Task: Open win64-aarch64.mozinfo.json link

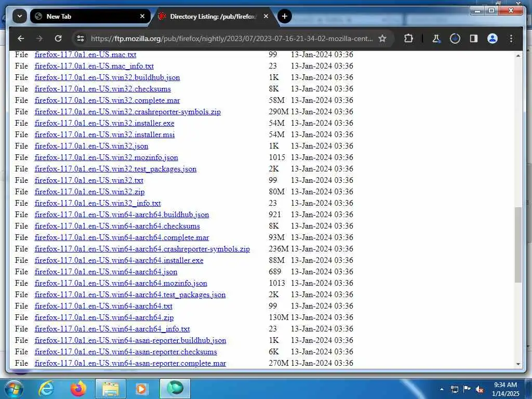Action: click(121, 283)
